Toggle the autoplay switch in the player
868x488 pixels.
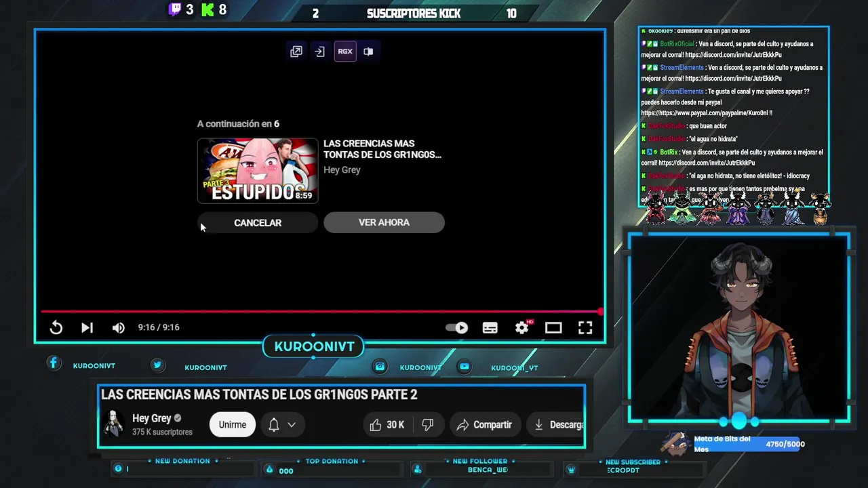457,327
